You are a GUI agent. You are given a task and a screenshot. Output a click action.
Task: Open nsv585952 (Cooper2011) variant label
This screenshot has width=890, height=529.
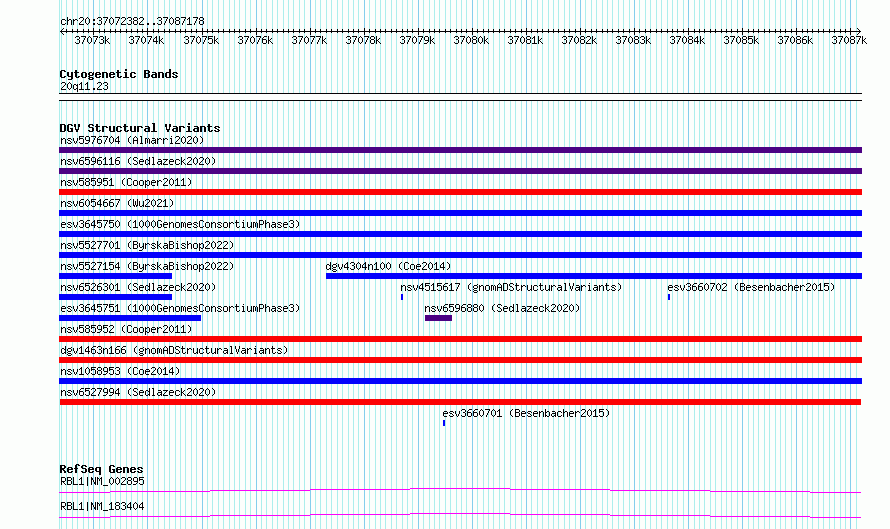[x=126, y=329]
